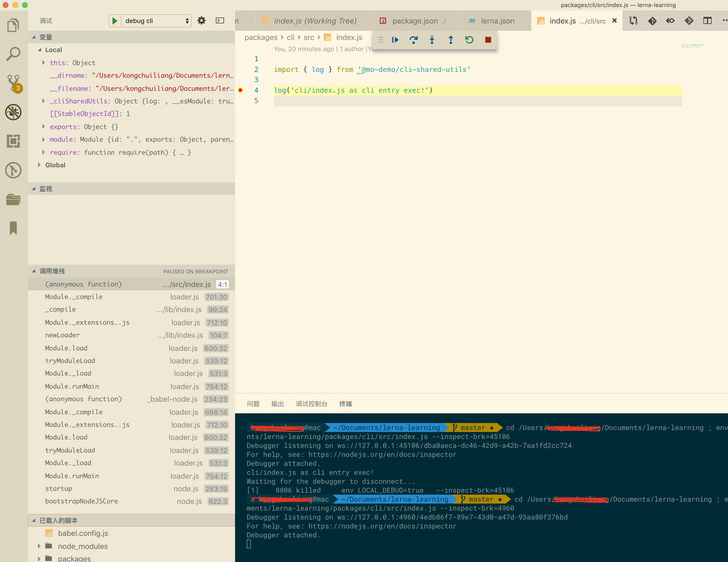
Task: Click the Step Out debug icon
Action: [x=451, y=40]
